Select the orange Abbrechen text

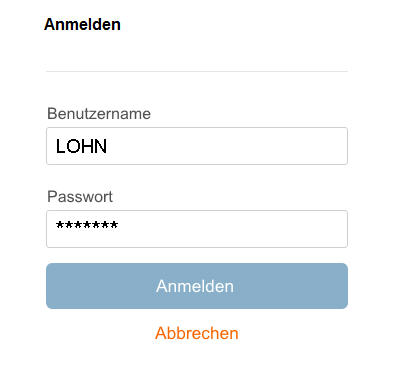(197, 333)
